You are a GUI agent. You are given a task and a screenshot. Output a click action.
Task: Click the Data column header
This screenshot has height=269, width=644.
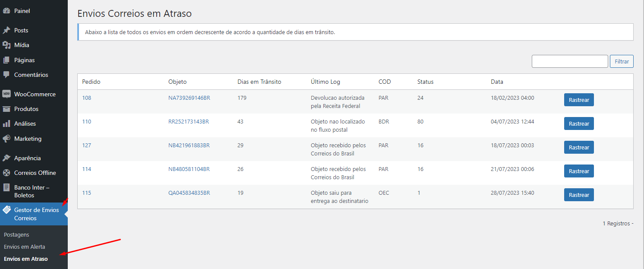497,82
